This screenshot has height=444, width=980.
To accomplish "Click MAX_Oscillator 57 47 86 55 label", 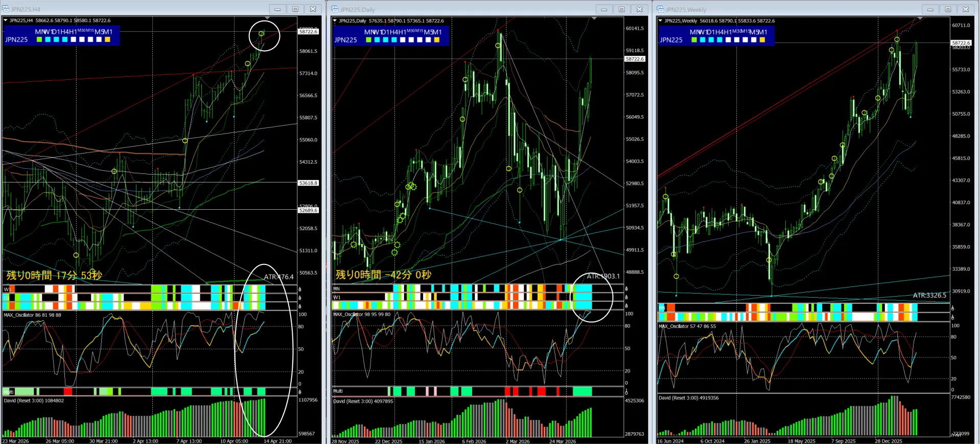I will click(x=687, y=326).
